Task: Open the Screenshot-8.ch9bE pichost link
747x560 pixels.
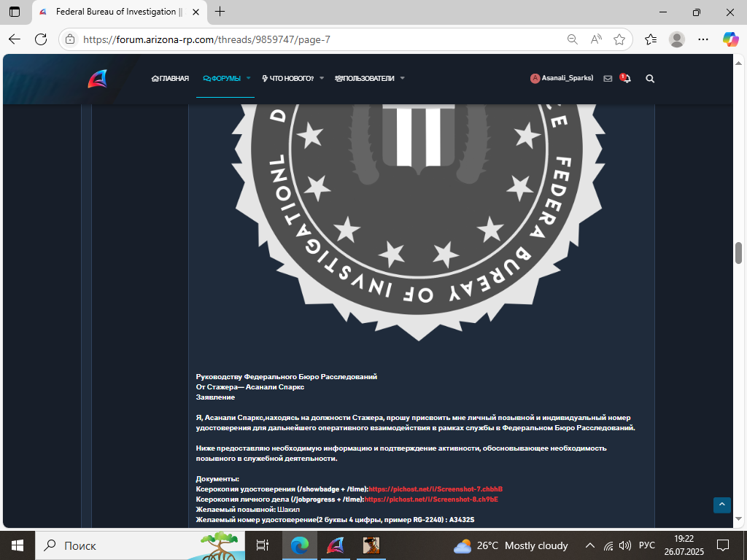Action: pos(431,499)
